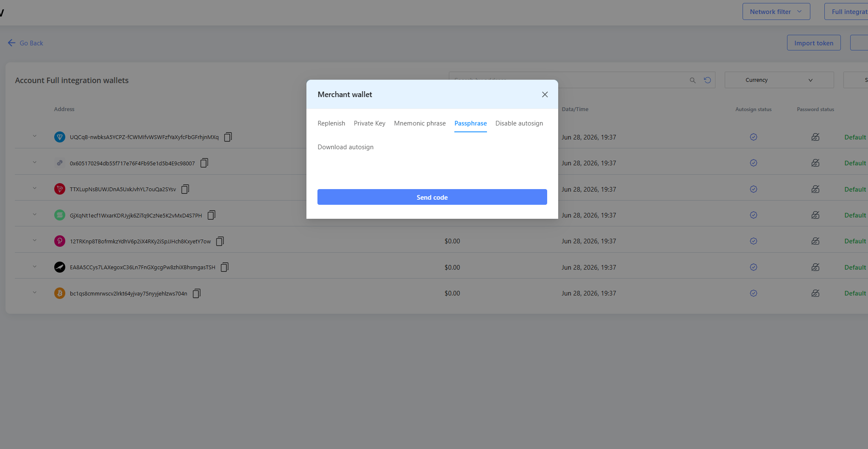Click password status icon in UQCqB row
This screenshot has width=868, height=449.
tap(815, 137)
